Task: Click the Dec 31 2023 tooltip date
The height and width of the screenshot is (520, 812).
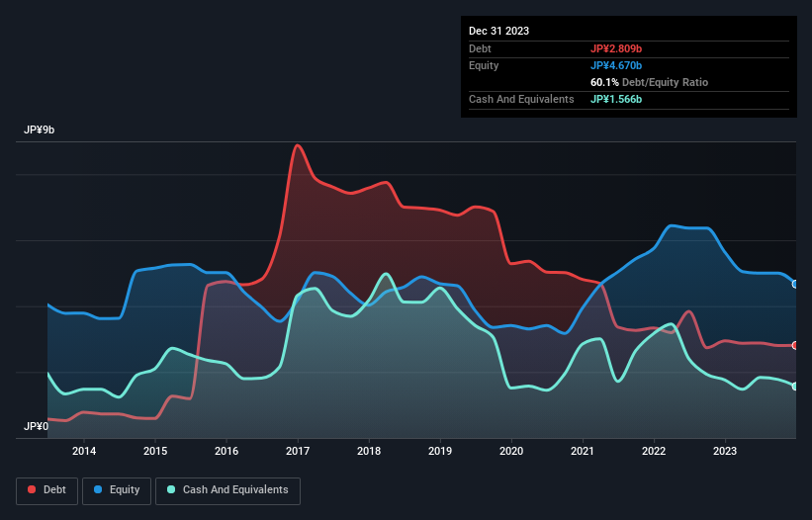Action: point(498,31)
